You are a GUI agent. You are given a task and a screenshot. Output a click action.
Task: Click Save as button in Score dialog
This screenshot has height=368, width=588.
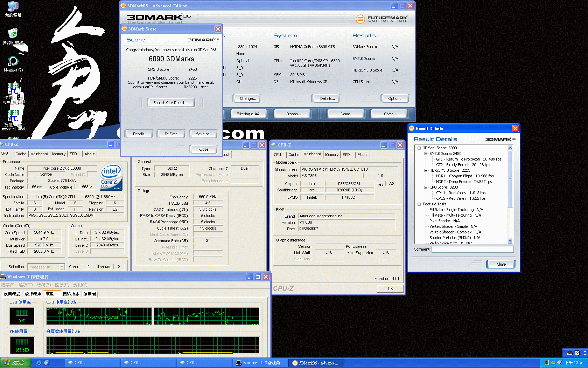(204, 134)
